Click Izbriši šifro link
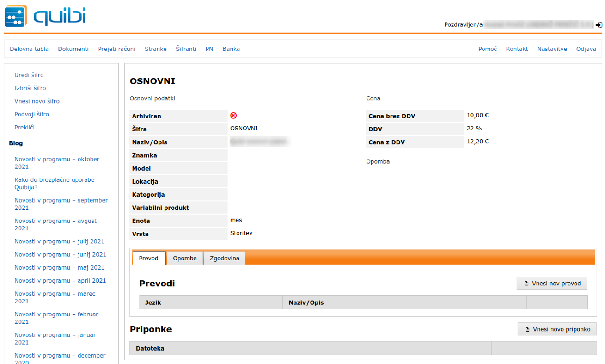The height and width of the screenshot is (364, 605). 30,88
